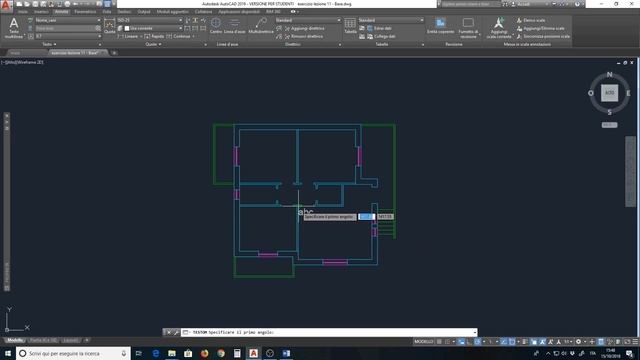Select the Centro center mark tool

tap(216, 26)
